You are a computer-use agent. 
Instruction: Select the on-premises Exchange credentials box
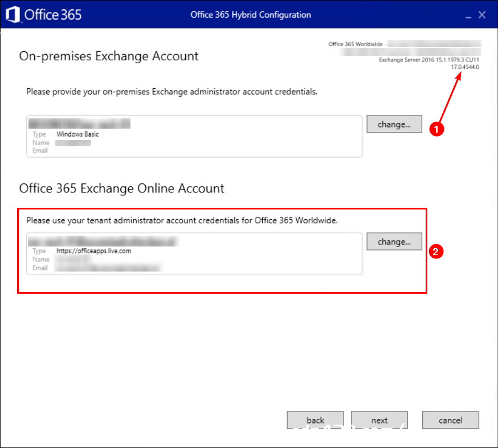click(194, 137)
